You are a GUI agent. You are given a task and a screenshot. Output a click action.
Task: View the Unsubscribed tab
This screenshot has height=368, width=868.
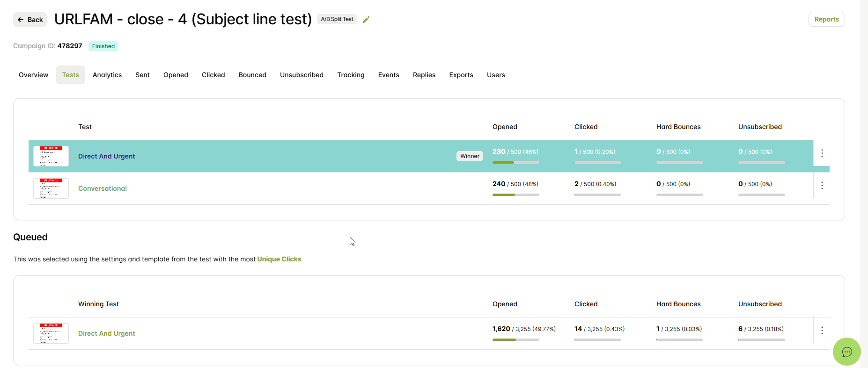point(302,75)
